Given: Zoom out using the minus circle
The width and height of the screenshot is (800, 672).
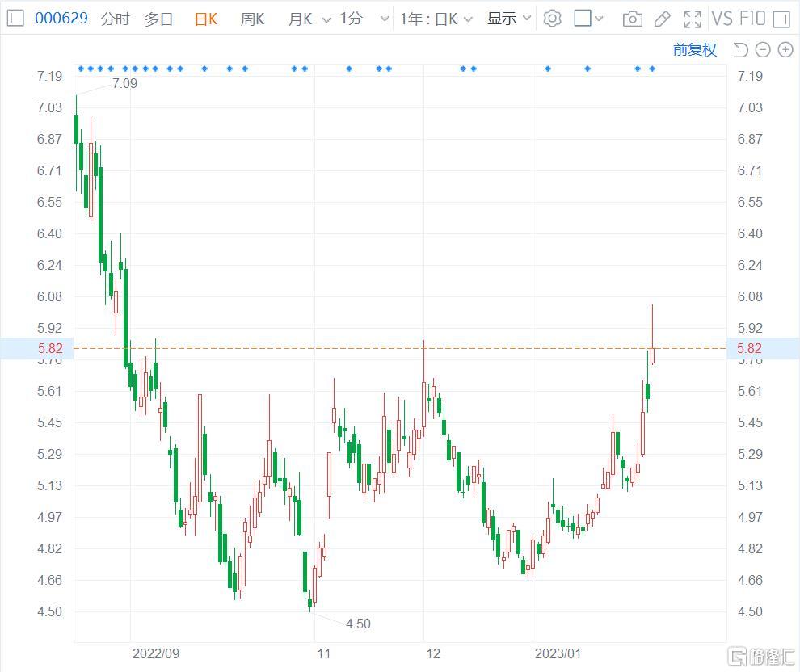Looking at the screenshot, I should point(763,49).
